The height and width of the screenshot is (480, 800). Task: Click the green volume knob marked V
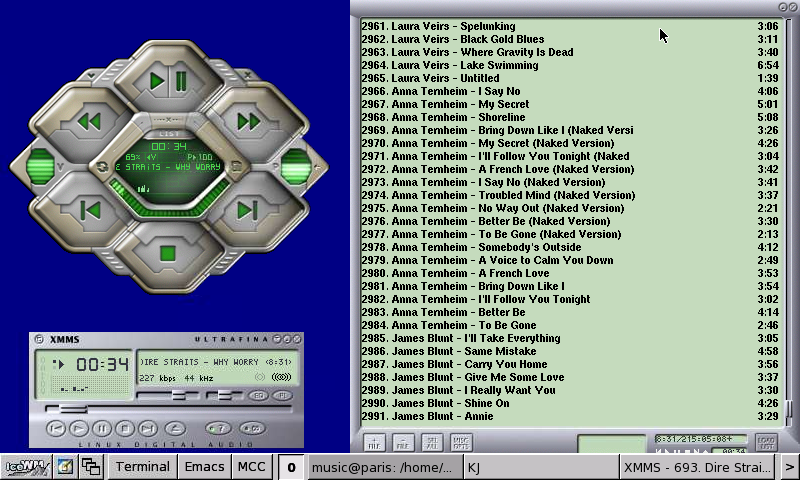(40, 166)
